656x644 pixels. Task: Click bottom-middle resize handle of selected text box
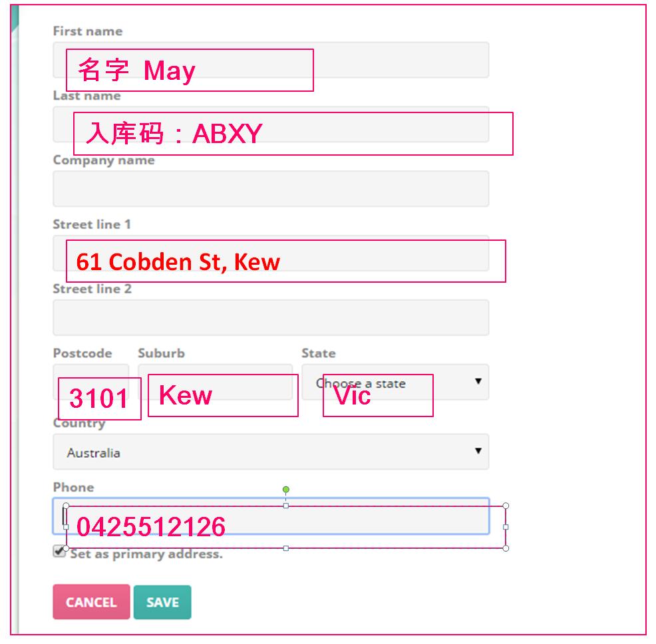coord(286,548)
